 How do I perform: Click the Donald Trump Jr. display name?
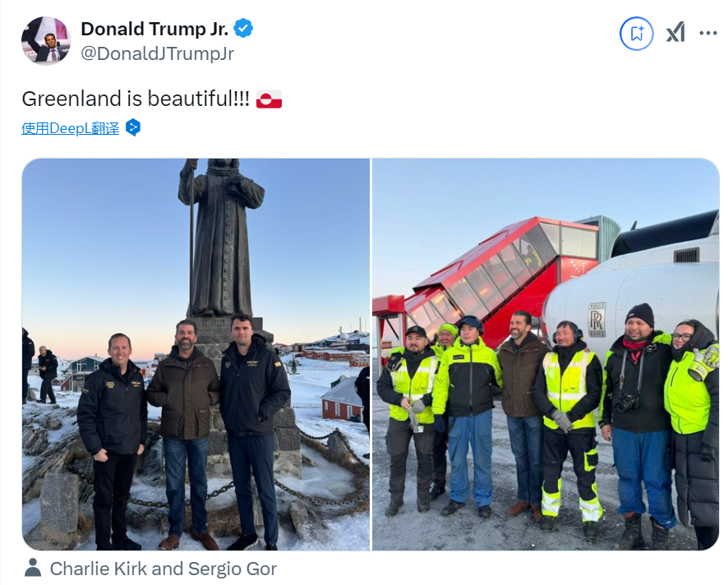tap(154, 29)
